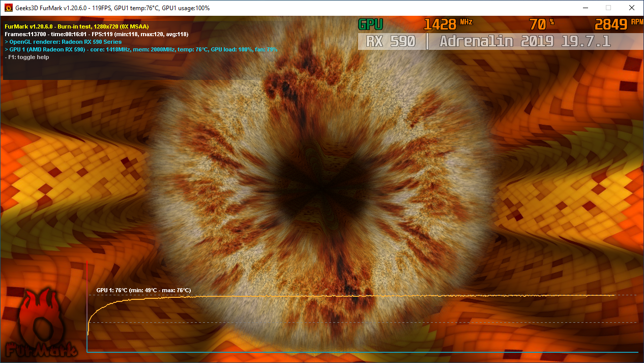644x363 pixels.
Task: Click the '70 %' overlay readout
Action: click(x=541, y=24)
